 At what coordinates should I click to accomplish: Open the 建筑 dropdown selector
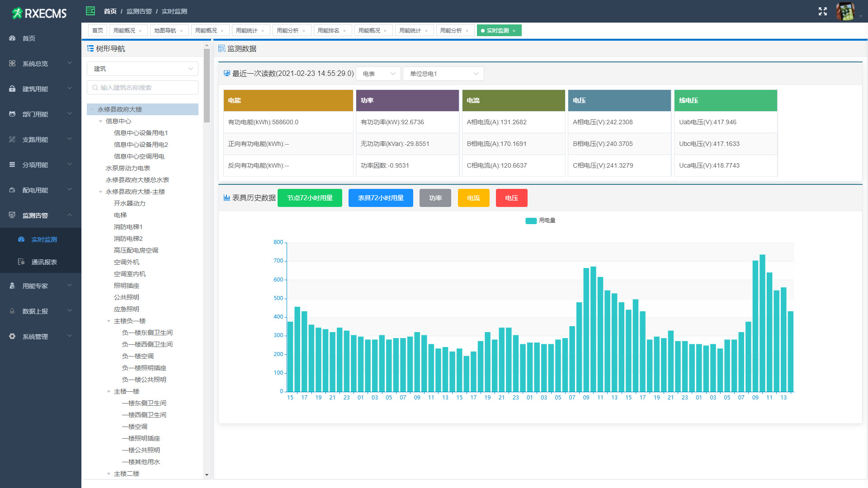142,69
